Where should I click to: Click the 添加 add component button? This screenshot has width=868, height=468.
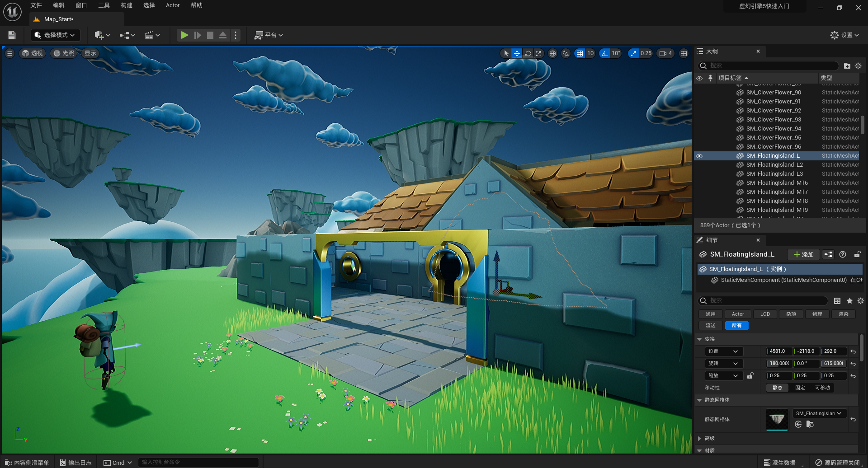click(803, 254)
